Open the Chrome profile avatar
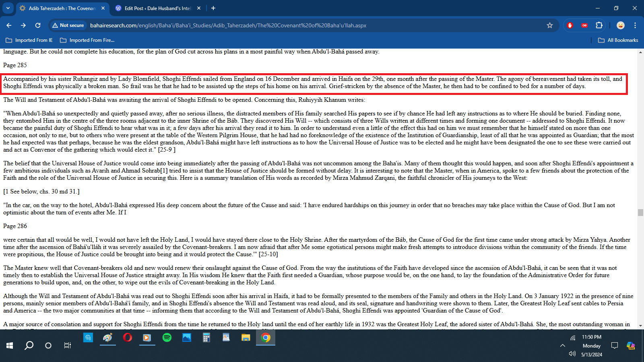 pyautogui.click(x=620, y=25)
